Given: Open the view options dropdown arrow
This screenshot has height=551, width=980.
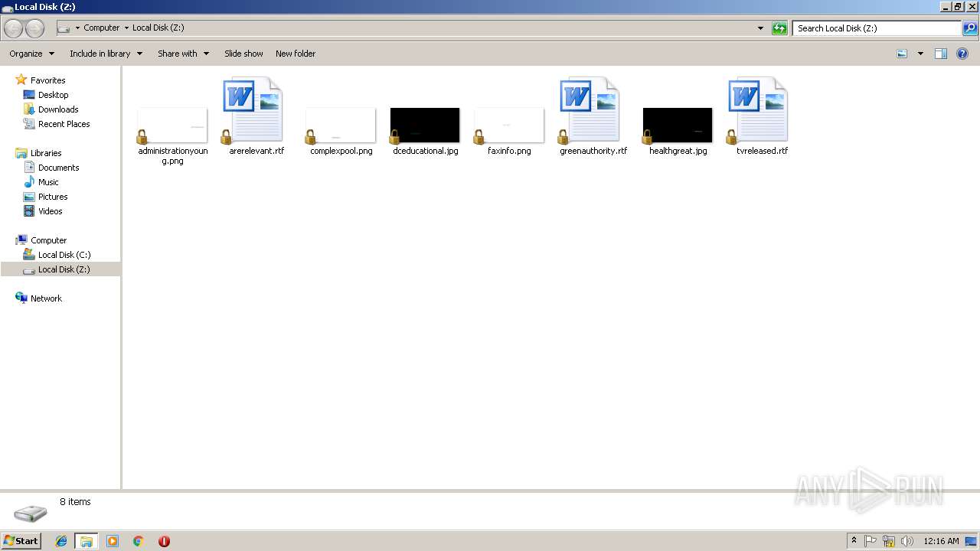Looking at the screenshot, I should [920, 54].
